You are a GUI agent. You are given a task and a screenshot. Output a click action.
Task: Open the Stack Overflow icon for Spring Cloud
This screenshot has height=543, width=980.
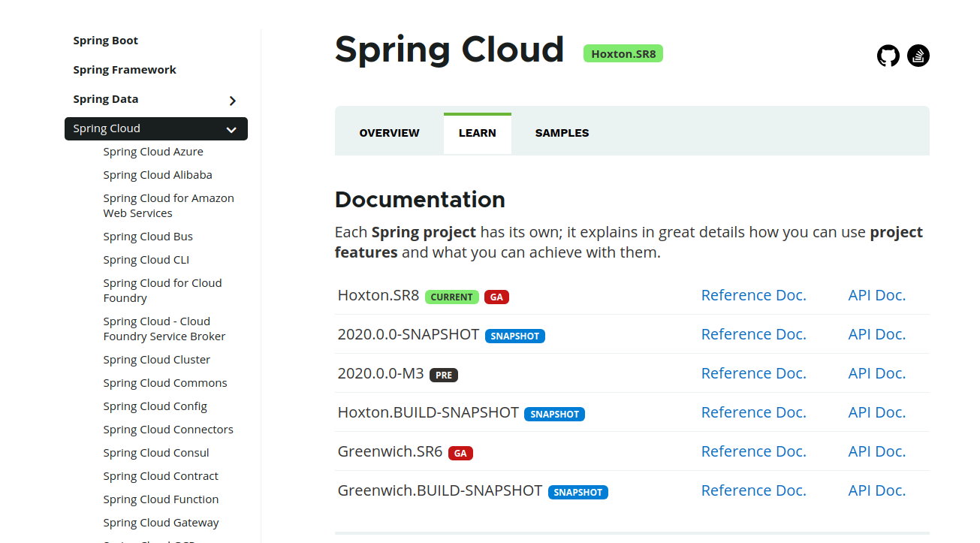918,56
